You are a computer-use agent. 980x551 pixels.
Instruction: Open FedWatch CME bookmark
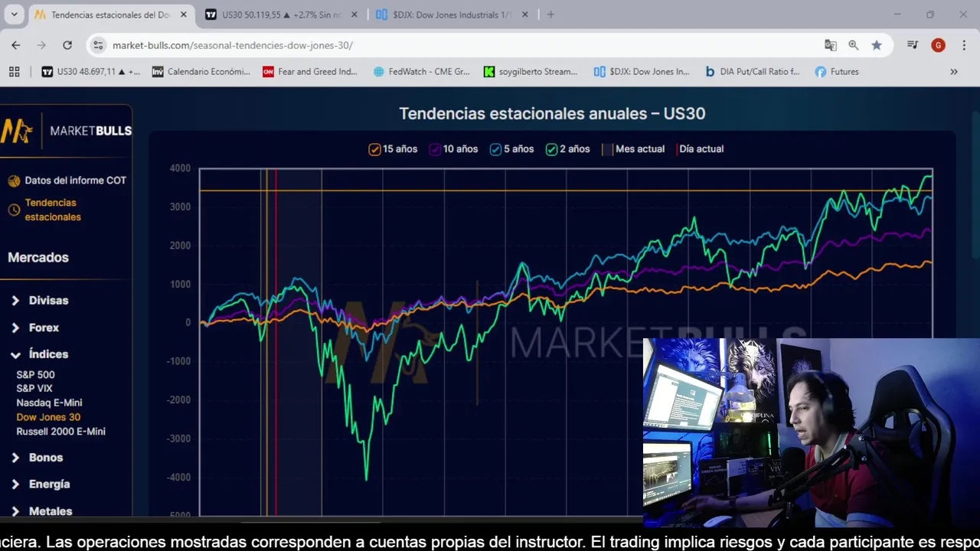tap(421, 71)
